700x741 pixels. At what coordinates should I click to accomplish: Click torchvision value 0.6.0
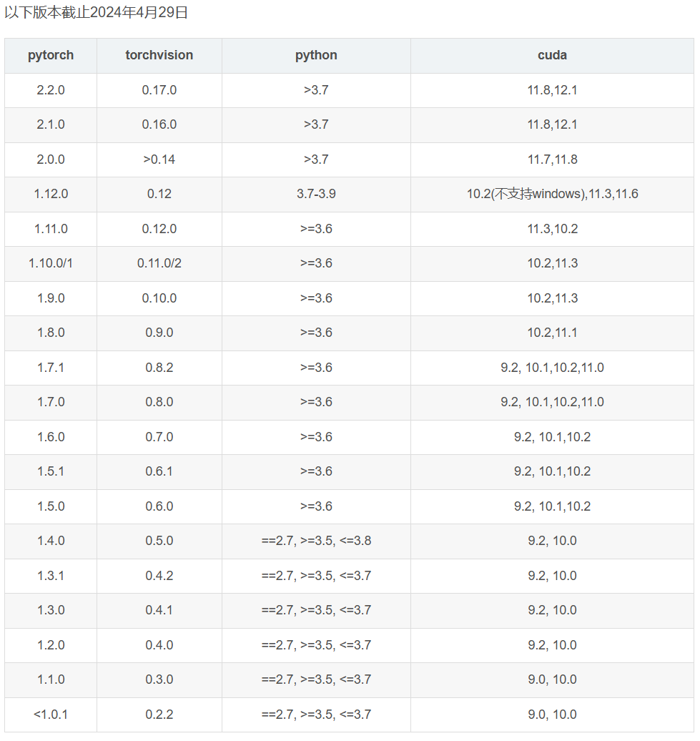[x=159, y=506]
